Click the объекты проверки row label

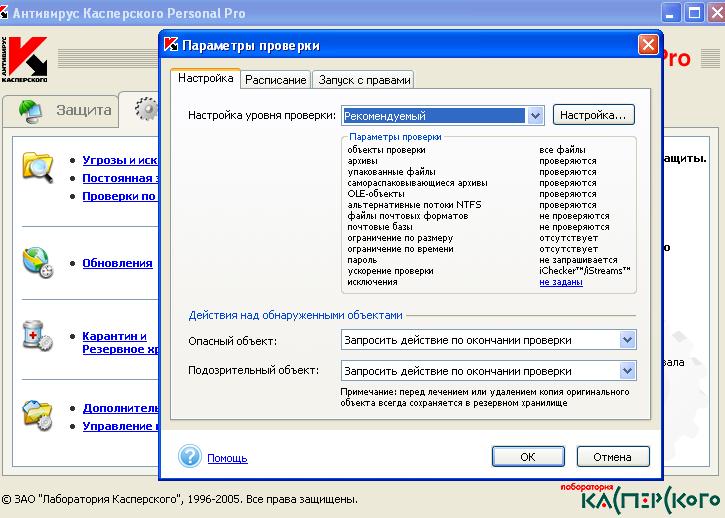click(387, 150)
